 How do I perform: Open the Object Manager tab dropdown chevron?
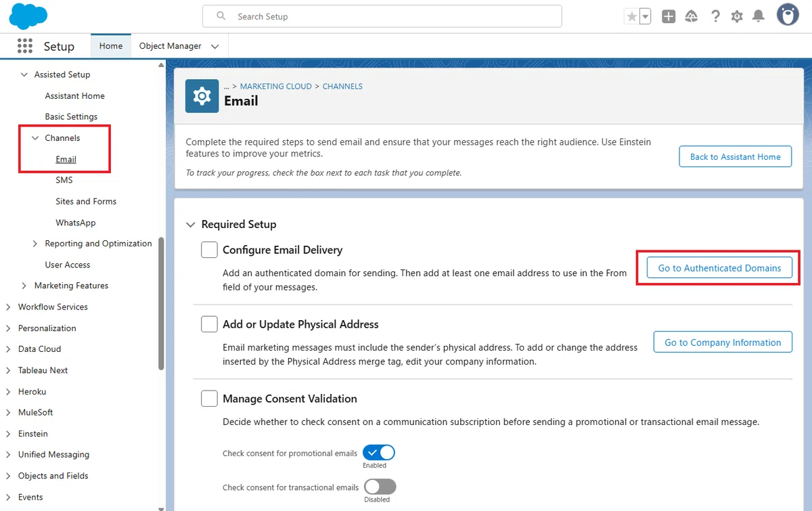(215, 47)
